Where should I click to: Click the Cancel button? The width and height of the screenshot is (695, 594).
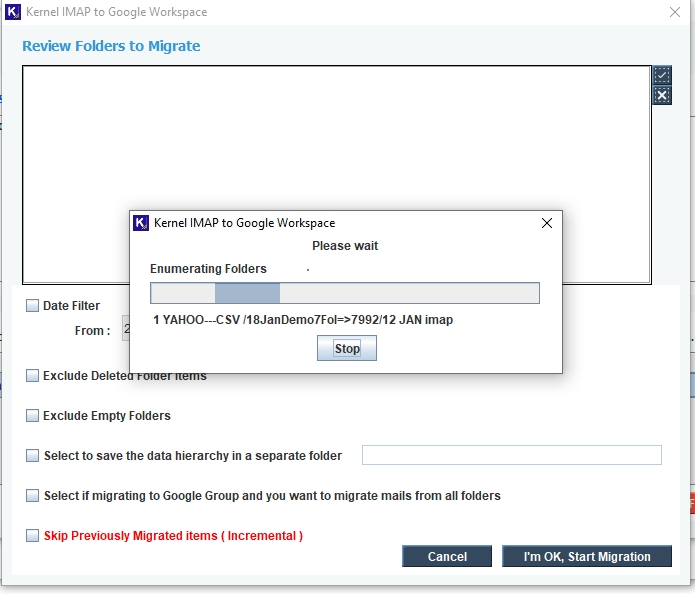pos(447,556)
